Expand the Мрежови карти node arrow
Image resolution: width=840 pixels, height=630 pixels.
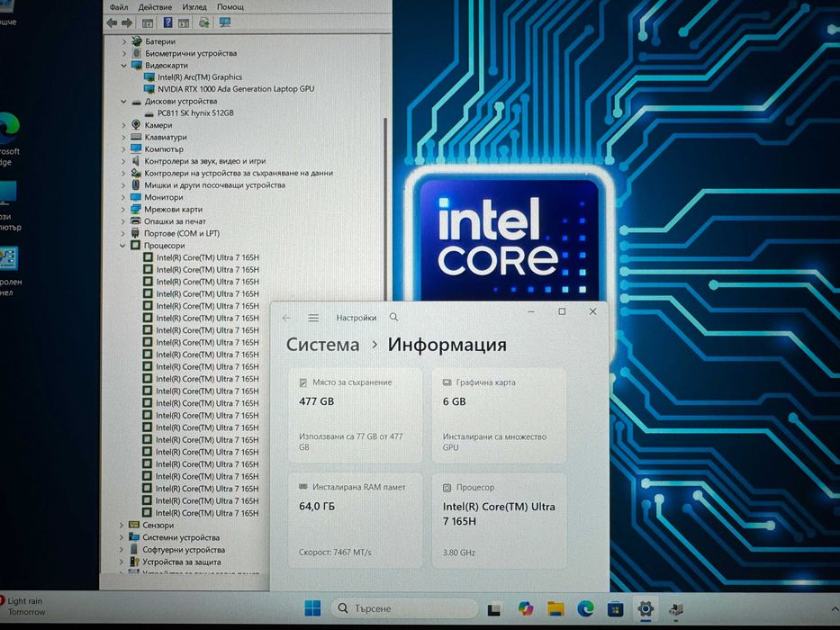click(x=123, y=210)
